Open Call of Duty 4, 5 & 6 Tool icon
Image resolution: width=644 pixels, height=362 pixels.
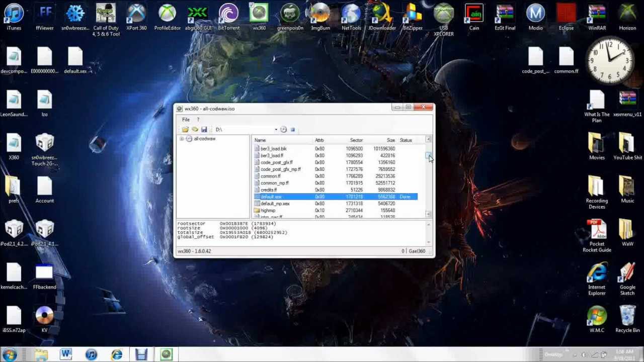point(106,20)
